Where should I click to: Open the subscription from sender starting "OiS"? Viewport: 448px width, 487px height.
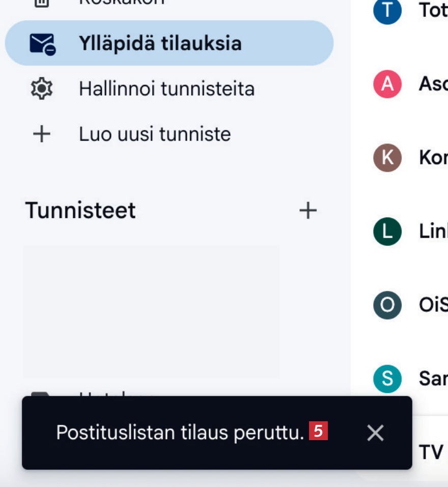pos(433,305)
